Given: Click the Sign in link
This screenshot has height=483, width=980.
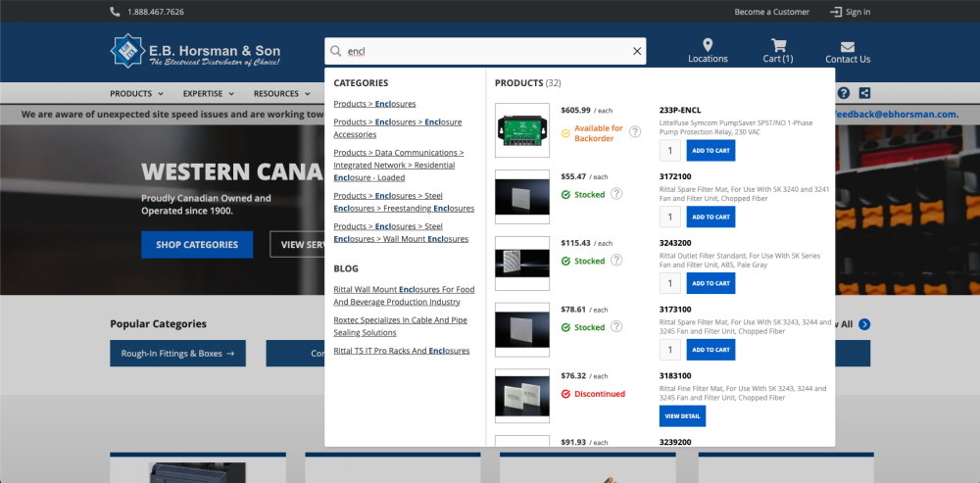Looking at the screenshot, I should coord(857,12).
